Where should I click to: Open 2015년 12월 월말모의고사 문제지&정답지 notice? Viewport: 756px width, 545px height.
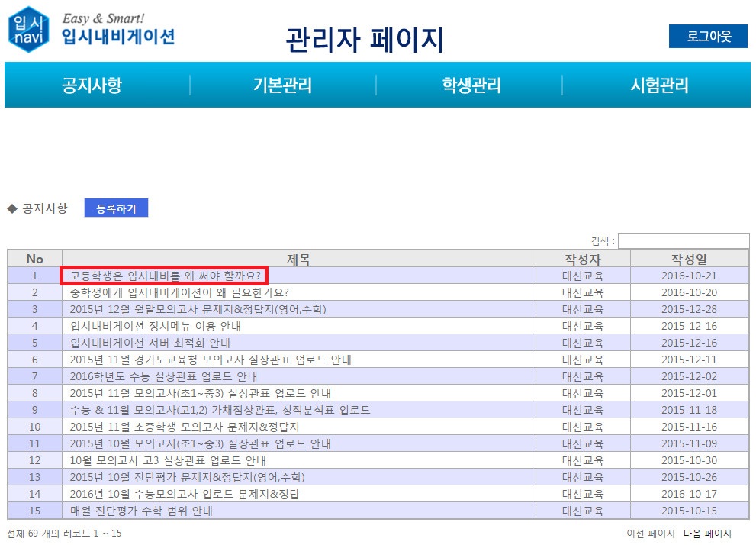point(198,309)
